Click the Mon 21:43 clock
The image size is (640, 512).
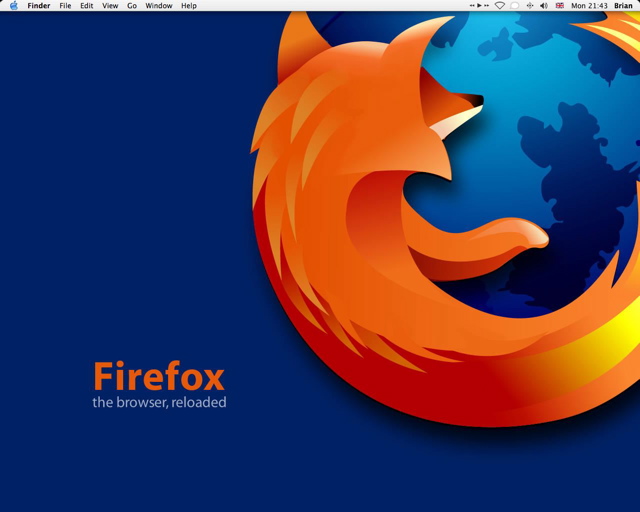click(x=589, y=6)
